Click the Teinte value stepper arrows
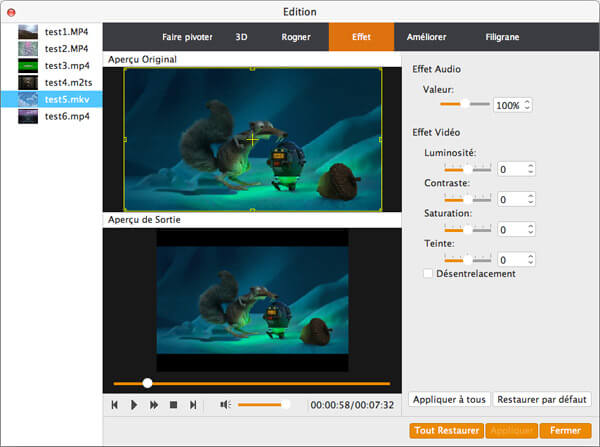 click(x=531, y=260)
